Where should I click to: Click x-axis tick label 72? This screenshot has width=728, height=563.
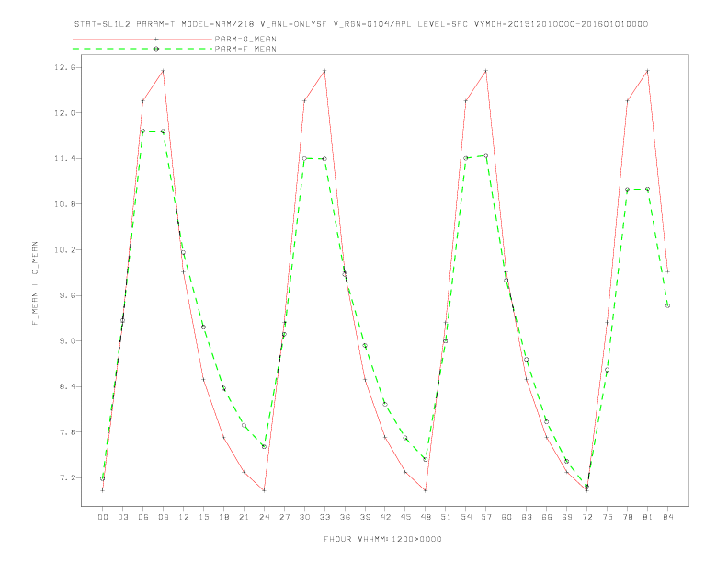tap(587, 517)
